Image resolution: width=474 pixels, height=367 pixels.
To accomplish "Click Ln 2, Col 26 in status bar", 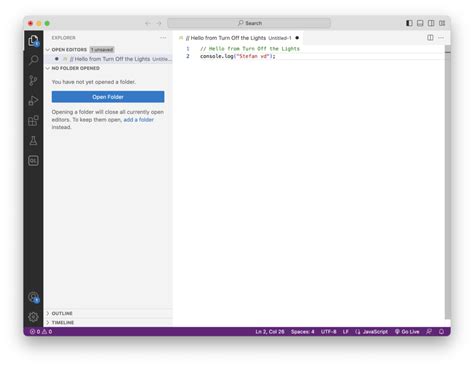I will pyautogui.click(x=270, y=332).
